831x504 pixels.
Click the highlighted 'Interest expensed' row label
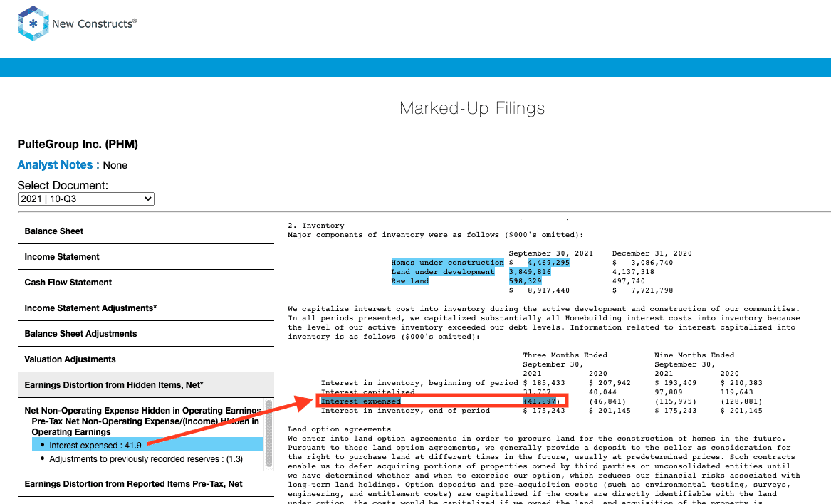pyautogui.click(x=361, y=401)
